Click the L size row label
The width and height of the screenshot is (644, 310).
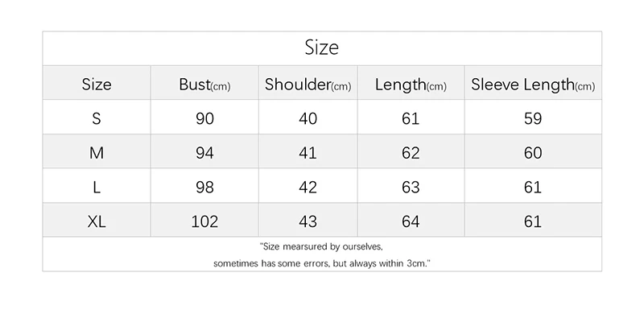(97, 188)
